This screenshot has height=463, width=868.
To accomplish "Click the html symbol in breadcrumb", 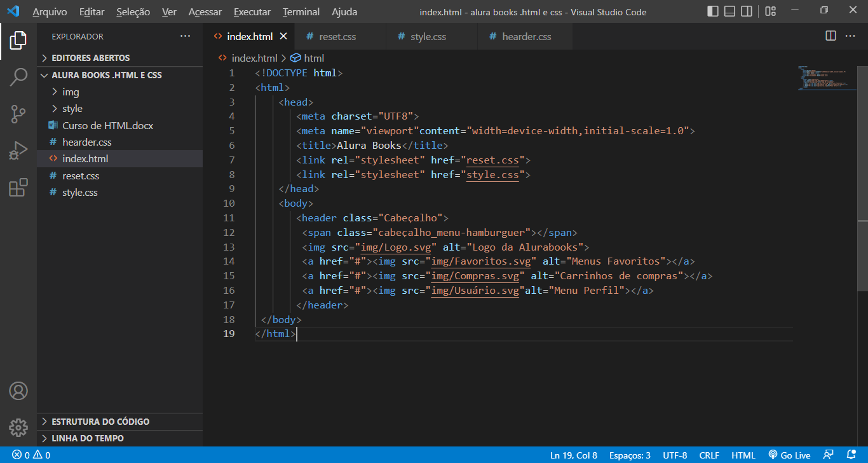I will [308, 58].
